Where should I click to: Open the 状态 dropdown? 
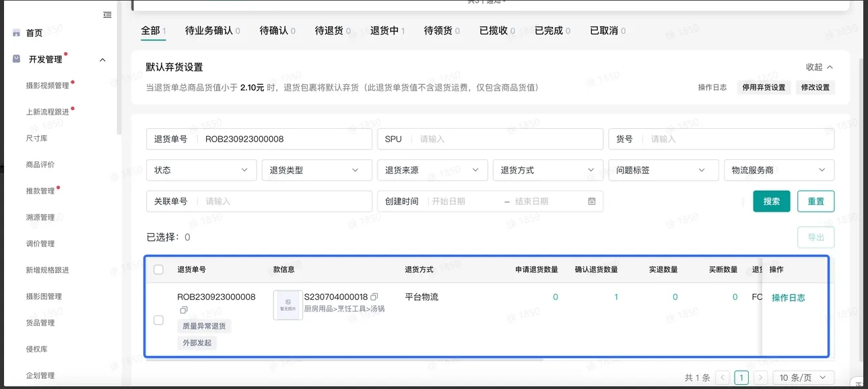point(201,170)
